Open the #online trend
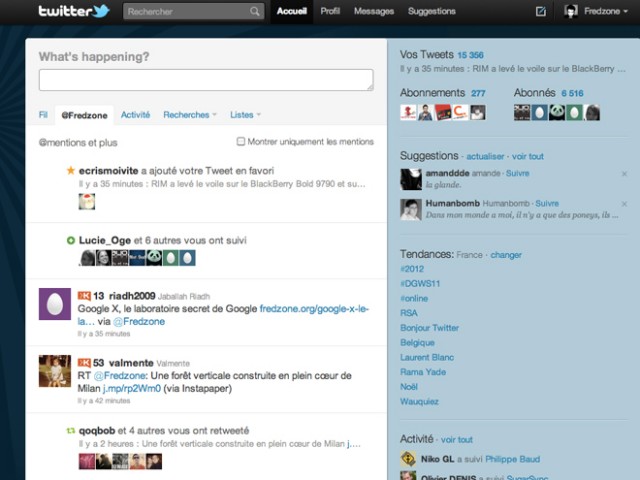This screenshot has width=640, height=480. [x=414, y=298]
